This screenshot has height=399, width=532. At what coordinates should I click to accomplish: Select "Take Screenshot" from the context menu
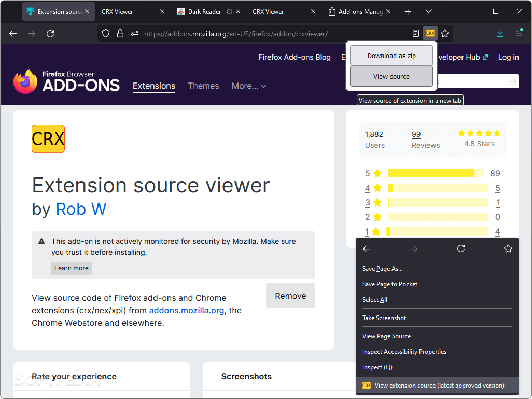(x=384, y=318)
